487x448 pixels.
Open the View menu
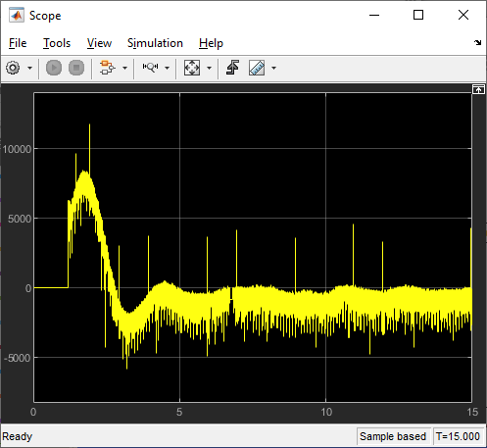99,43
